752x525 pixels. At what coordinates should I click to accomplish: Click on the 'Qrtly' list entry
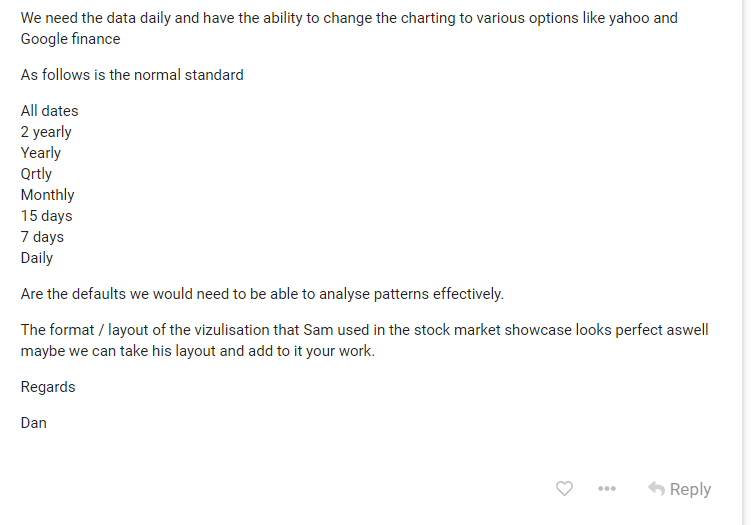tap(36, 174)
